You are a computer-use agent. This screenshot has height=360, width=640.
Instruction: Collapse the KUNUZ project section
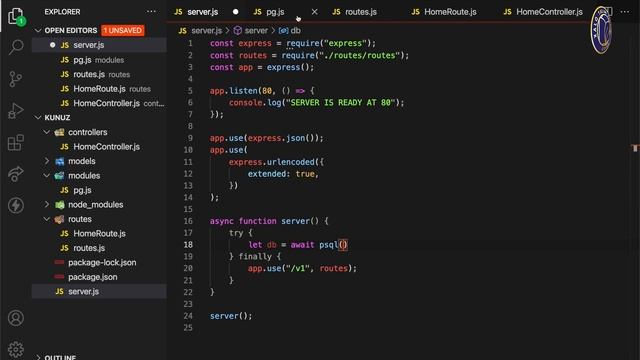coord(38,118)
